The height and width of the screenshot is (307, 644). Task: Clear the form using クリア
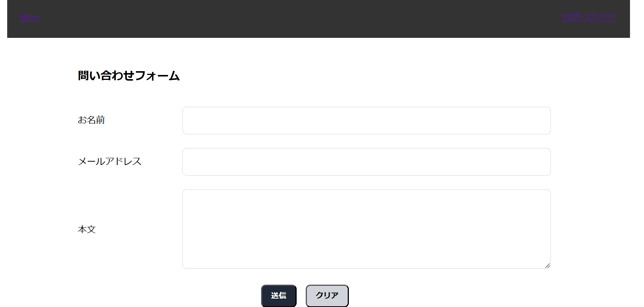[x=327, y=295]
